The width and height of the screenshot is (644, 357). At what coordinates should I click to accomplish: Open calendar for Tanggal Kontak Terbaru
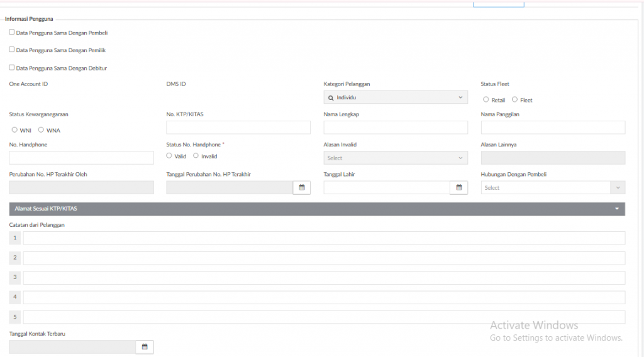click(145, 347)
